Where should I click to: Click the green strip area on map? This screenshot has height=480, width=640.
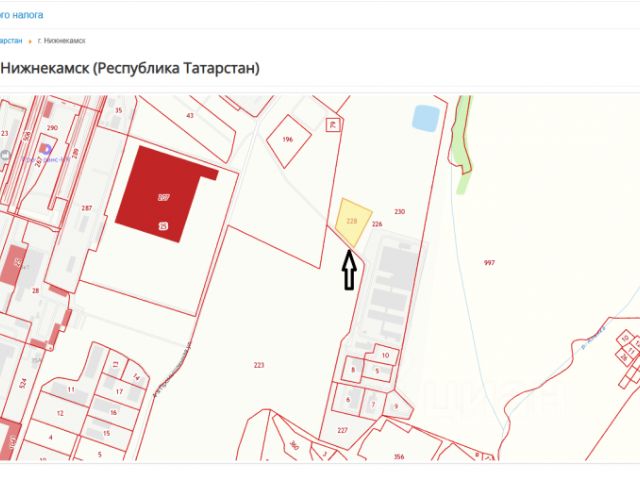[461, 143]
